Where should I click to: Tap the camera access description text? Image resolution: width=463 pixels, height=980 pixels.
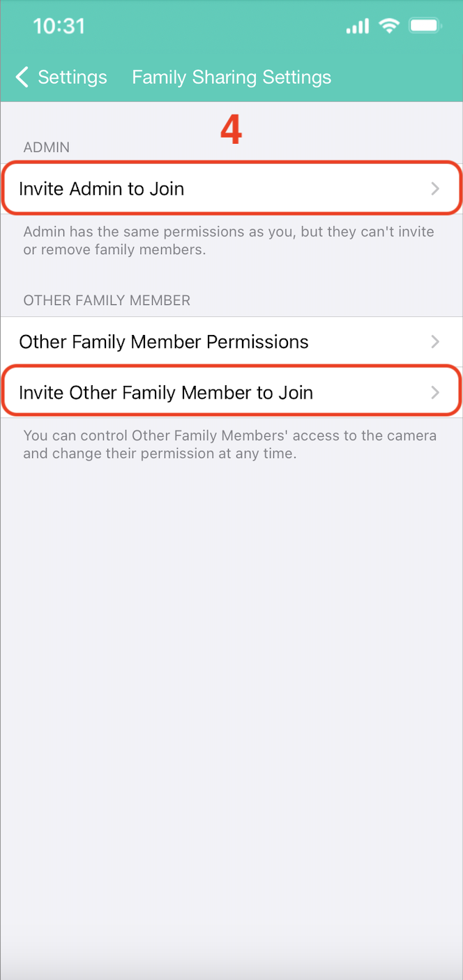click(x=230, y=445)
